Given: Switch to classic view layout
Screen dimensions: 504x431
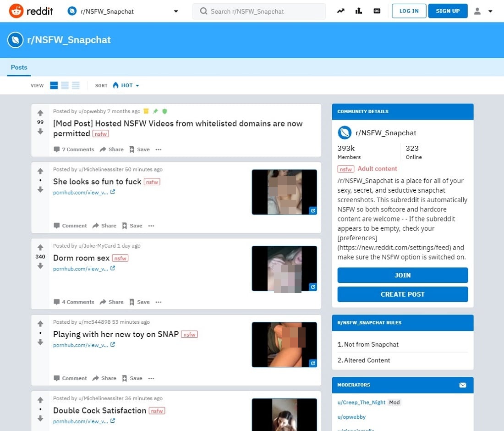Looking at the screenshot, I should (x=65, y=85).
